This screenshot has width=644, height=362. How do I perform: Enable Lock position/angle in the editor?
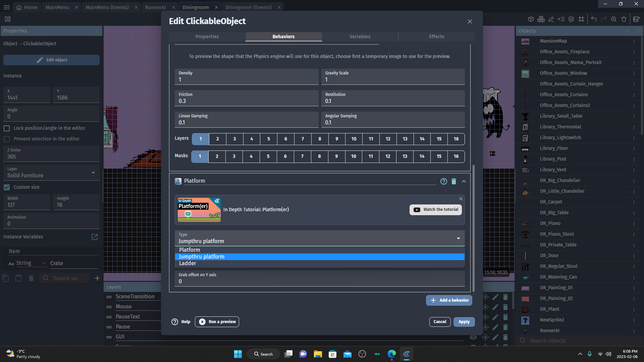(7, 128)
